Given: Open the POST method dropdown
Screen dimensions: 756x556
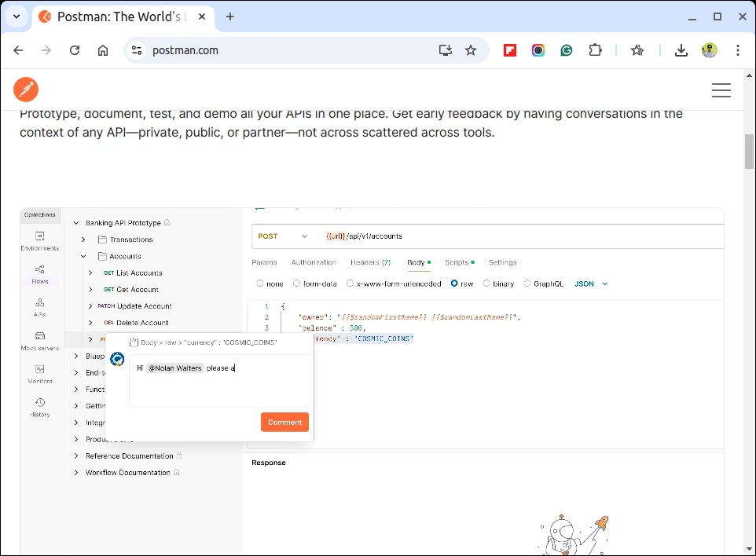Looking at the screenshot, I should 284,236.
